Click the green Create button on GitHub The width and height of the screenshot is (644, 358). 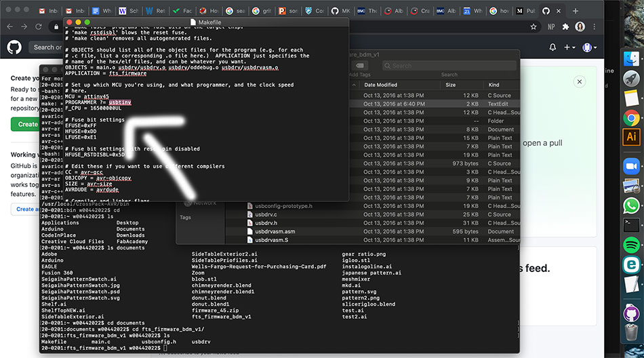[24, 124]
